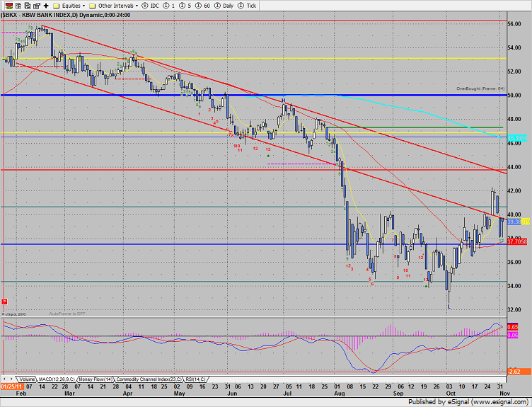
Task: Click the Aug month label on time axis
Action: 340,394
